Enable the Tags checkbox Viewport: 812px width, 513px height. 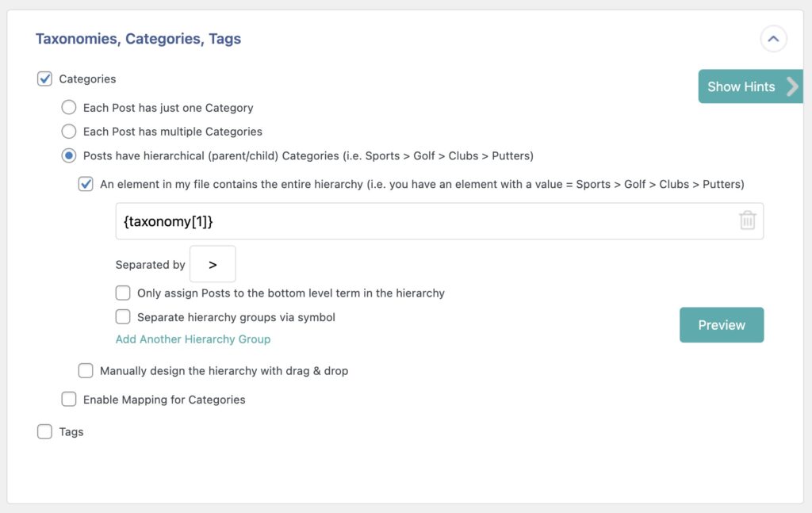44,431
